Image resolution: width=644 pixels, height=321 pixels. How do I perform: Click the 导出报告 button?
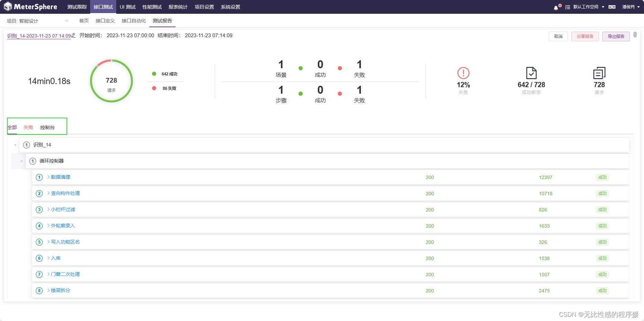coord(616,37)
